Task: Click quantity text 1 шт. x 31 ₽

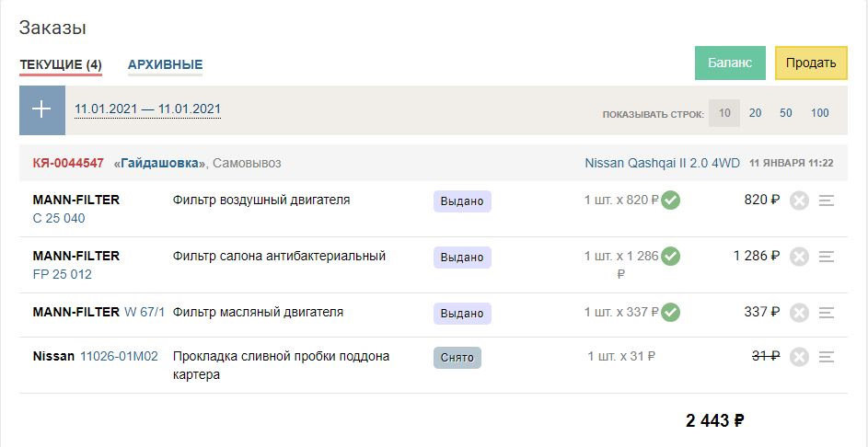Action: (621, 356)
